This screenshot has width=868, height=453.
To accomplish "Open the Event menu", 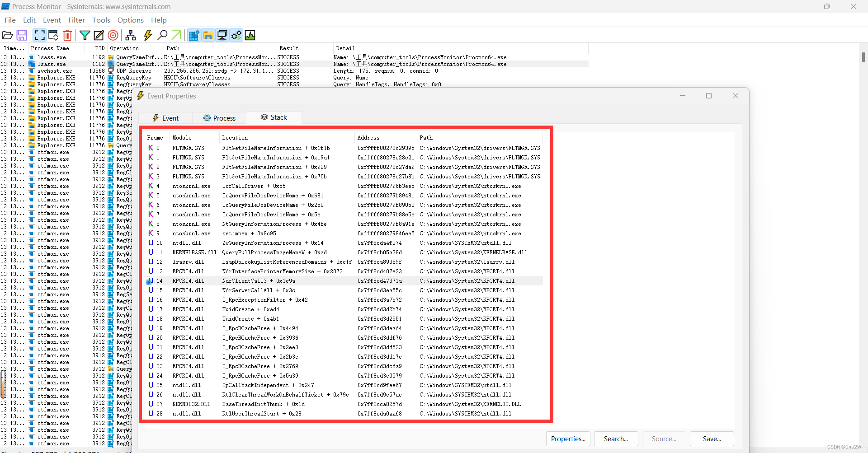I will pyautogui.click(x=52, y=20).
